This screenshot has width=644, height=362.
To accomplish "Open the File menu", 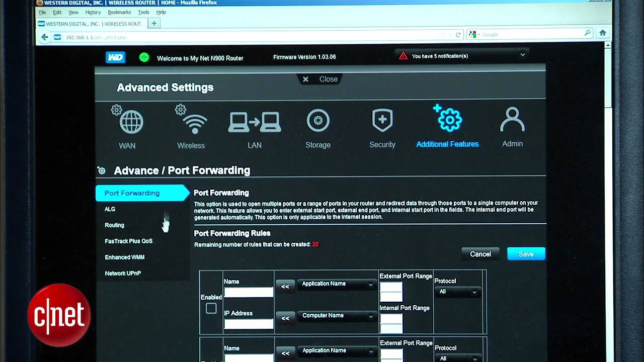I will tap(42, 12).
